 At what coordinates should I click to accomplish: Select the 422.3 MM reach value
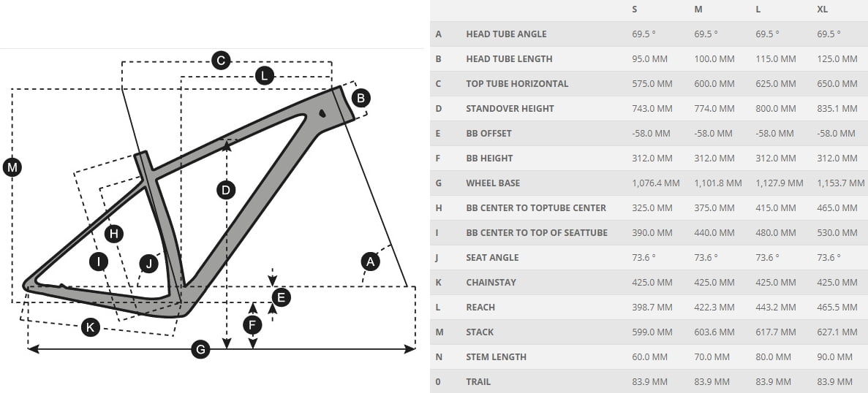pos(714,308)
